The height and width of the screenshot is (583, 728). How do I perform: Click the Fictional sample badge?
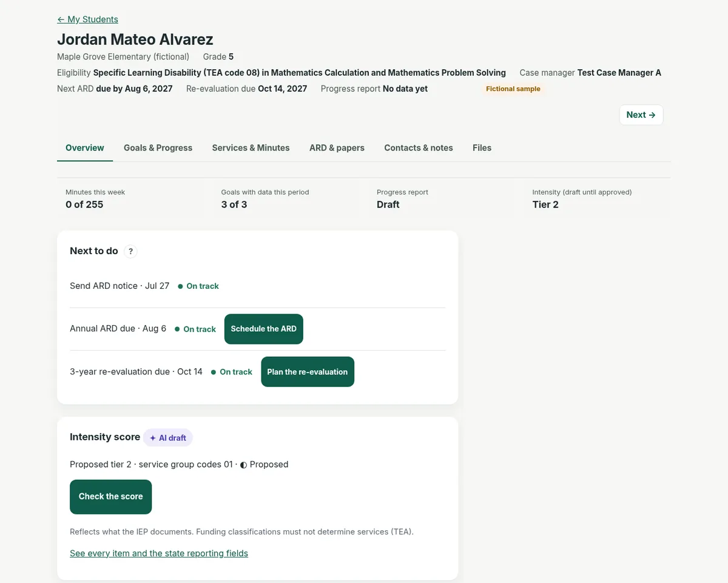click(513, 89)
